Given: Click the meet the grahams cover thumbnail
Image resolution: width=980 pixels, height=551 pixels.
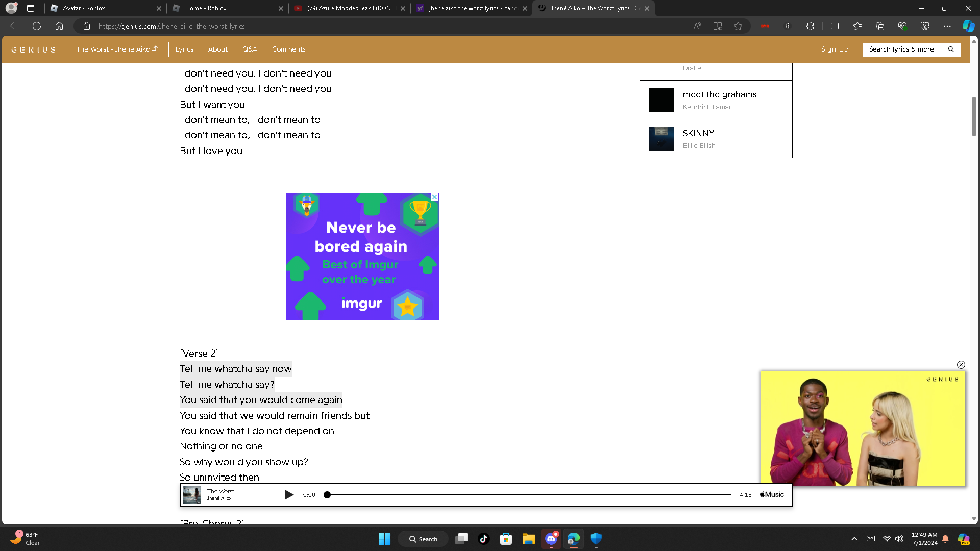Looking at the screenshot, I should pyautogui.click(x=661, y=100).
